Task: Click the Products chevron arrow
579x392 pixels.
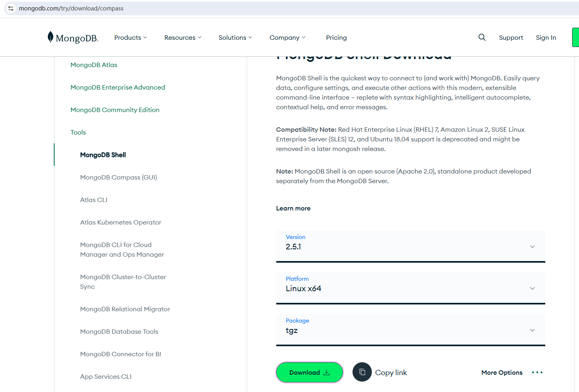Action: [x=145, y=37]
